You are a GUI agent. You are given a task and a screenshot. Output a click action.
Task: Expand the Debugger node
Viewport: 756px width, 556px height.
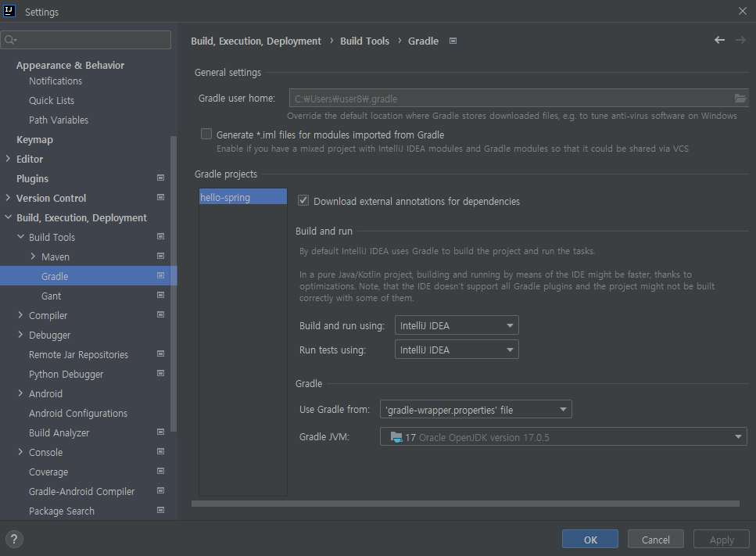[x=20, y=335]
